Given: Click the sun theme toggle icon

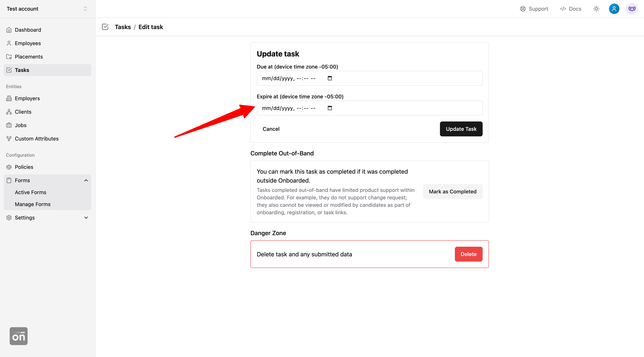Looking at the screenshot, I should point(596,9).
